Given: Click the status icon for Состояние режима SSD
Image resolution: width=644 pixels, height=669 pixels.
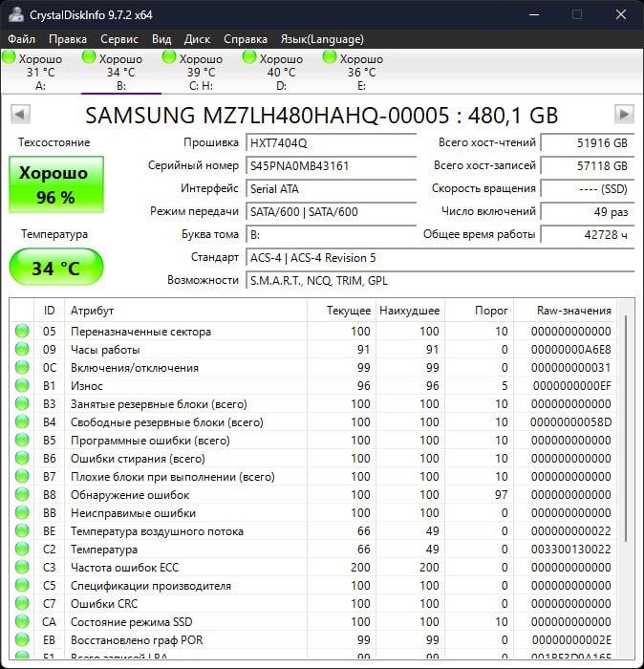Looking at the screenshot, I should [22, 621].
